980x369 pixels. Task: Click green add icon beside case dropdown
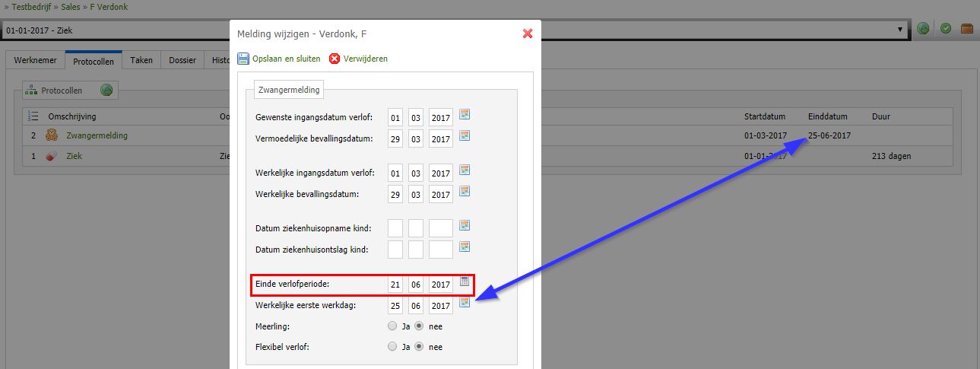pyautogui.click(x=923, y=29)
